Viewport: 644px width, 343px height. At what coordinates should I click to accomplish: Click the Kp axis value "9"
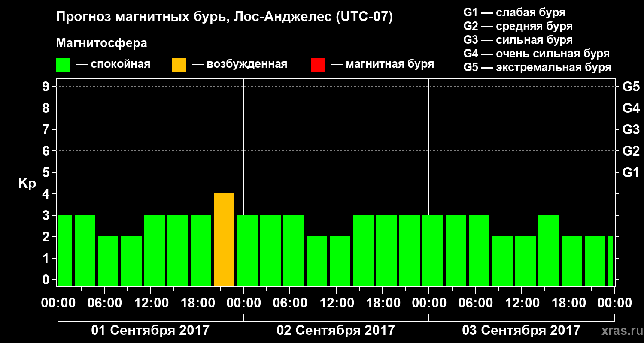click(47, 87)
